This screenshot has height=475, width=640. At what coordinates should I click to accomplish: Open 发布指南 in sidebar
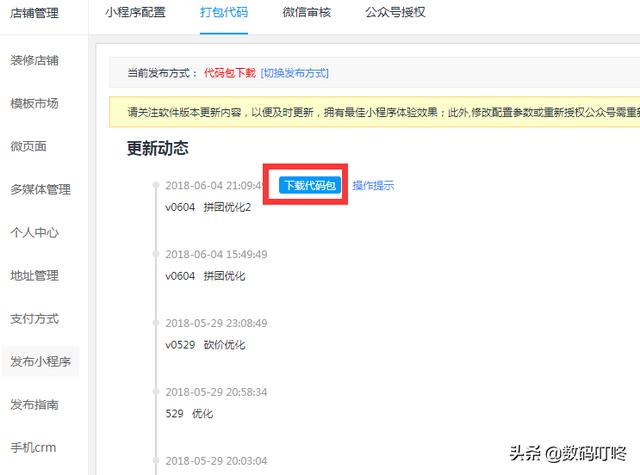[34, 404]
